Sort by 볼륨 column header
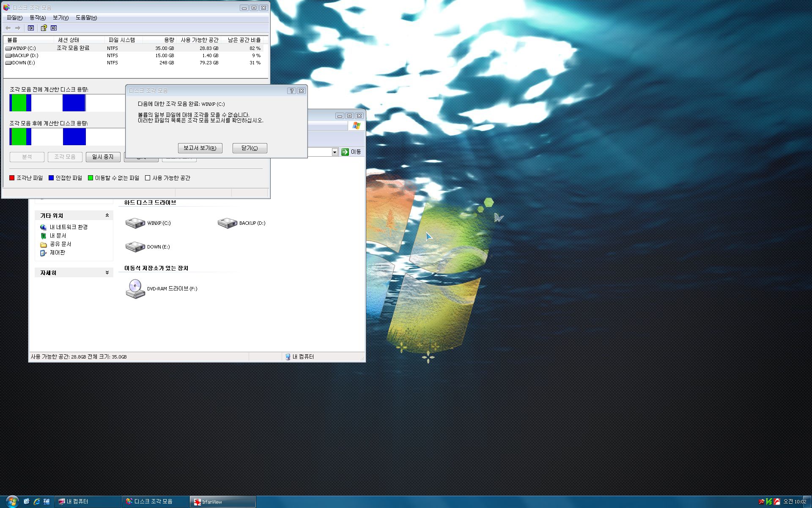This screenshot has width=812, height=508. [30, 40]
